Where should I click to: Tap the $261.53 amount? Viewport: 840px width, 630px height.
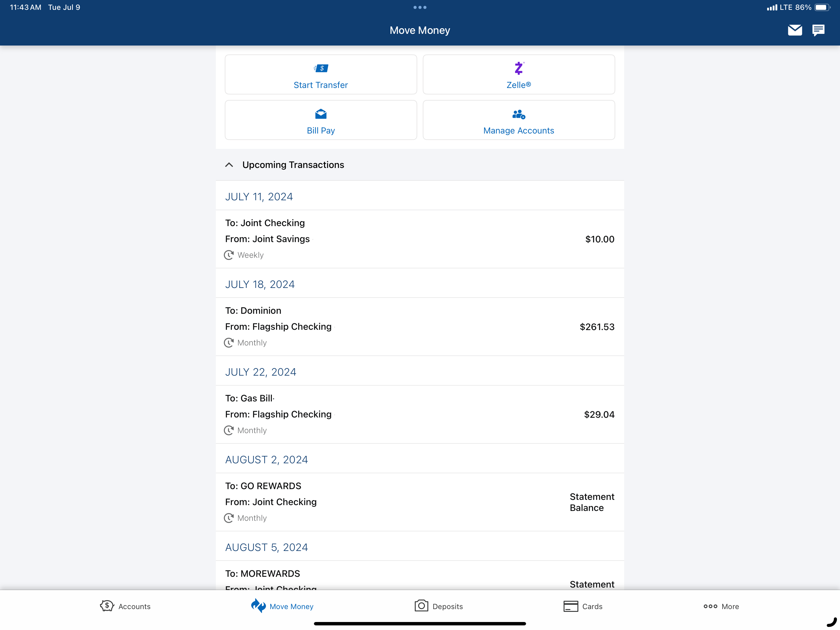point(597,327)
